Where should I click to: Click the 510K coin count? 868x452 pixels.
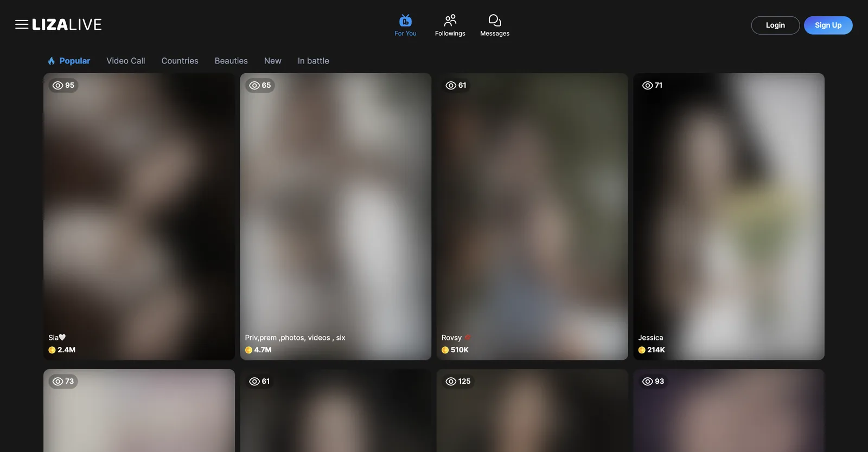tap(455, 350)
